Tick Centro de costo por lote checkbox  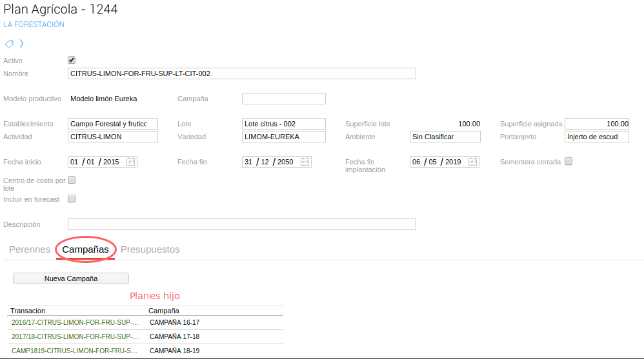72,180
